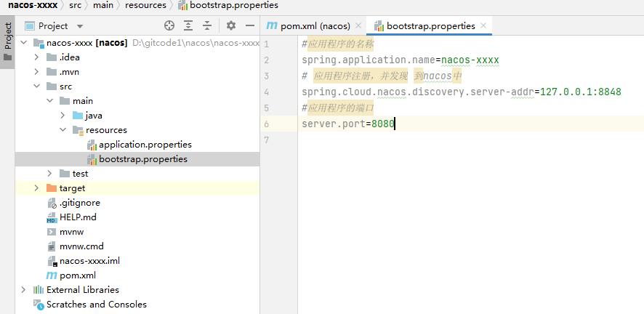Image resolution: width=644 pixels, height=314 pixels.
Task: Select application.properties in project tree
Action: click(145, 145)
